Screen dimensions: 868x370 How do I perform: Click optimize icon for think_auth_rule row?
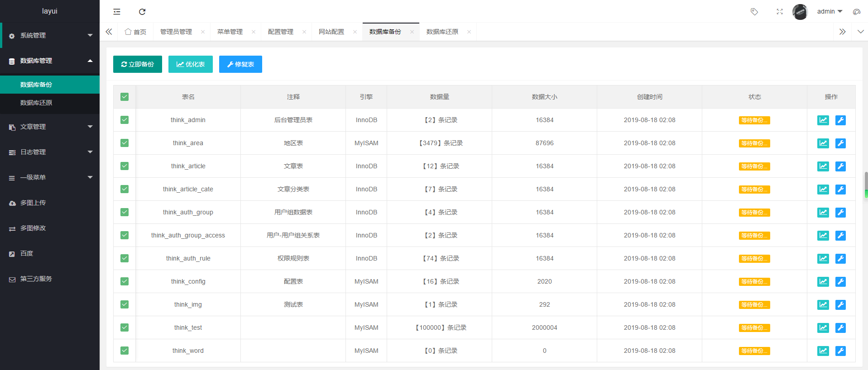tap(823, 259)
